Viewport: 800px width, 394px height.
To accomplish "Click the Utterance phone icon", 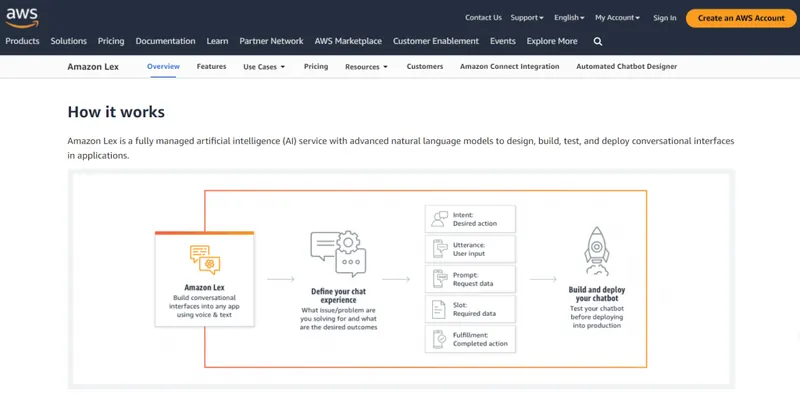I will (x=439, y=249).
